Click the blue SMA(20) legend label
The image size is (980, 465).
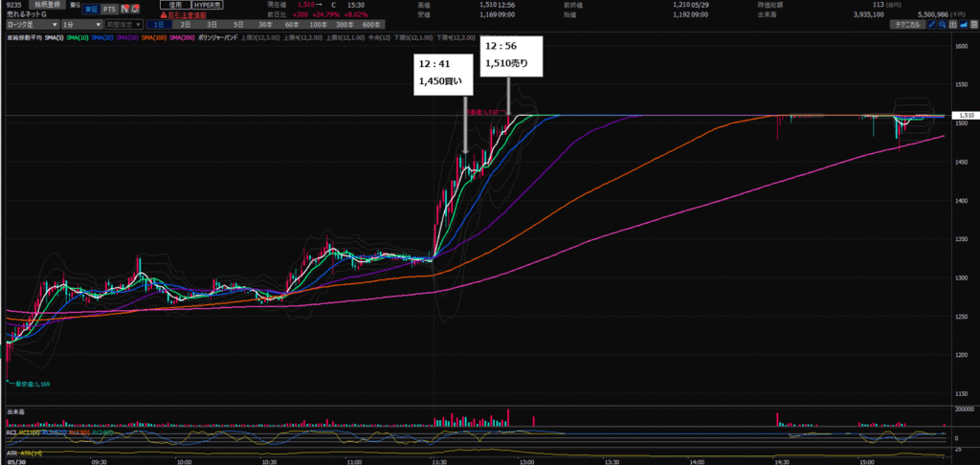click(102, 37)
